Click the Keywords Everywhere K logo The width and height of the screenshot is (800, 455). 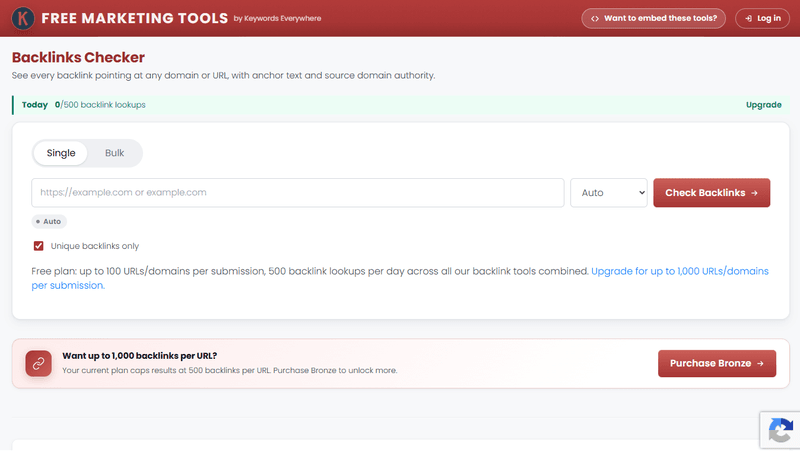(x=23, y=18)
